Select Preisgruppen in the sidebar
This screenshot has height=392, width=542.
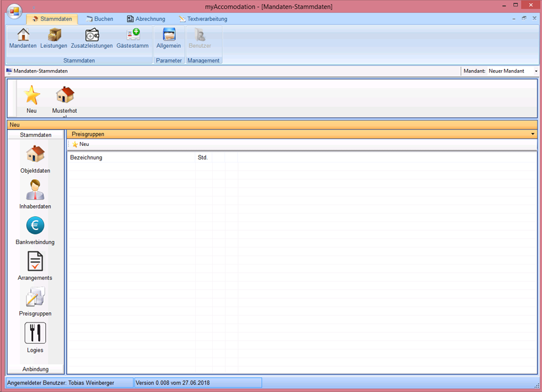pos(35,301)
